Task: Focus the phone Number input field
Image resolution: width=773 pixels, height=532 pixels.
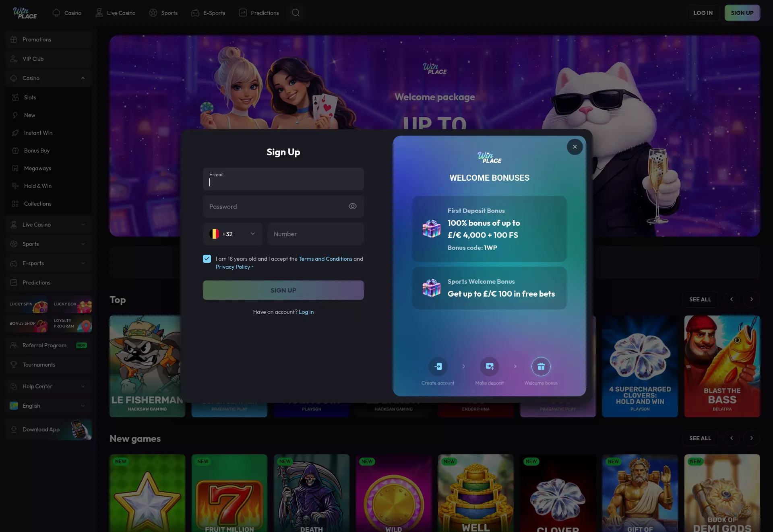Action: (x=316, y=234)
